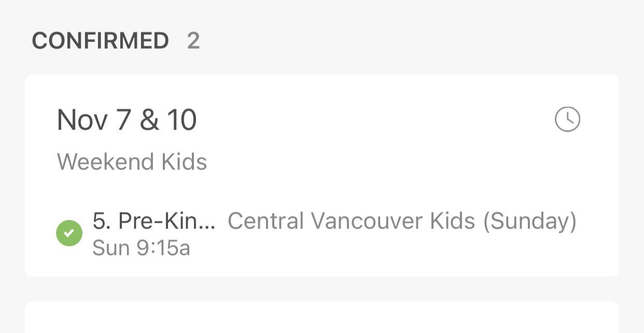The image size is (644, 333).
Task: Open the Weekend Kids confirmed plan card
Action: pyautogui.click(x=322, y=176)
